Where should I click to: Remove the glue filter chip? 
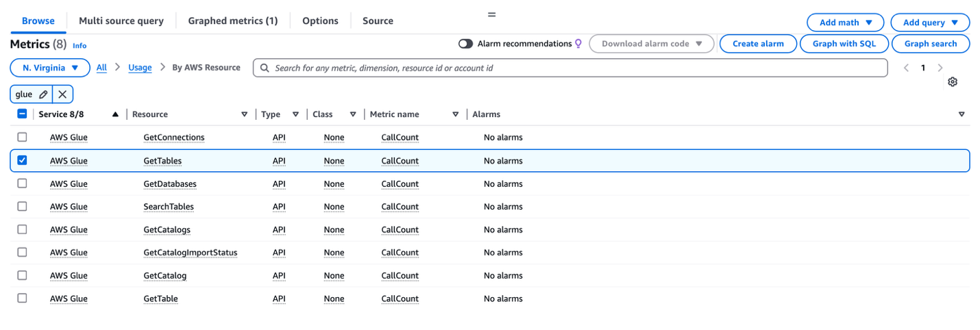tap(62, 94)
